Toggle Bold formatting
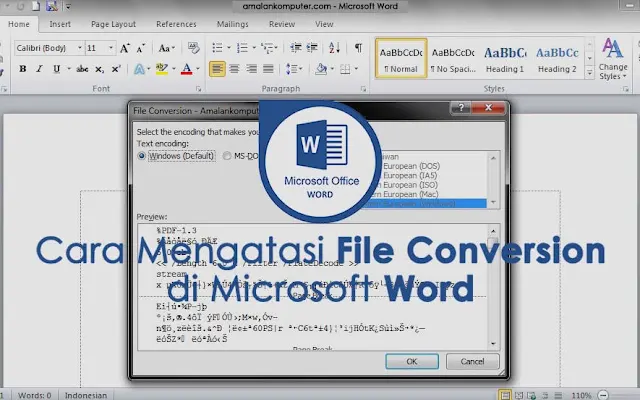Screen dimensions: 640x400 [x=23, y=69]
